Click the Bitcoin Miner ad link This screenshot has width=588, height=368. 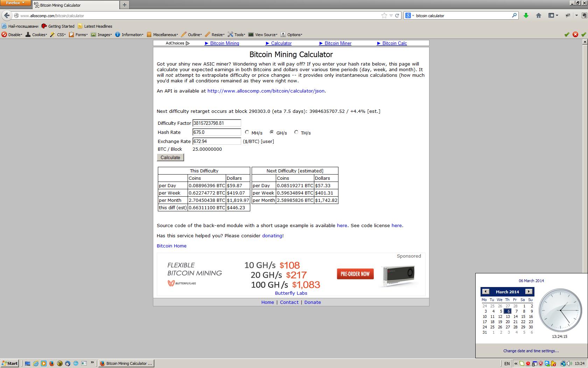tap(335, 43)
